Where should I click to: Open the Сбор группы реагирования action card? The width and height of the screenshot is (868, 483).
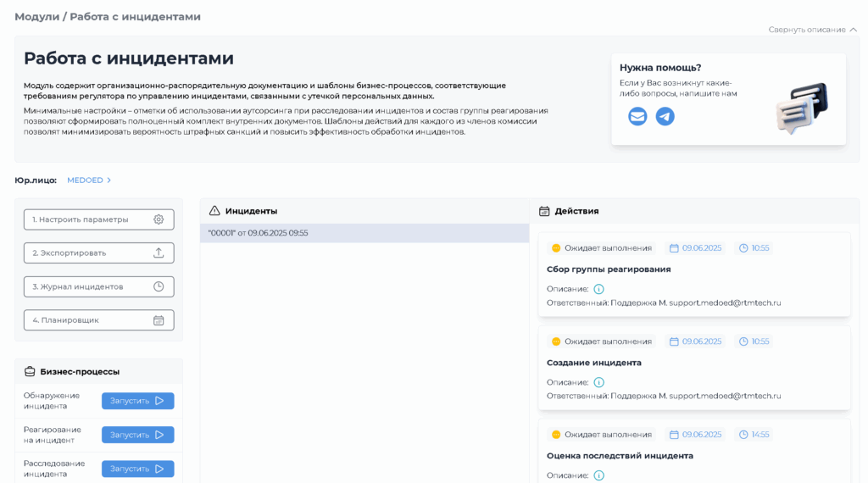click(694, 275)
